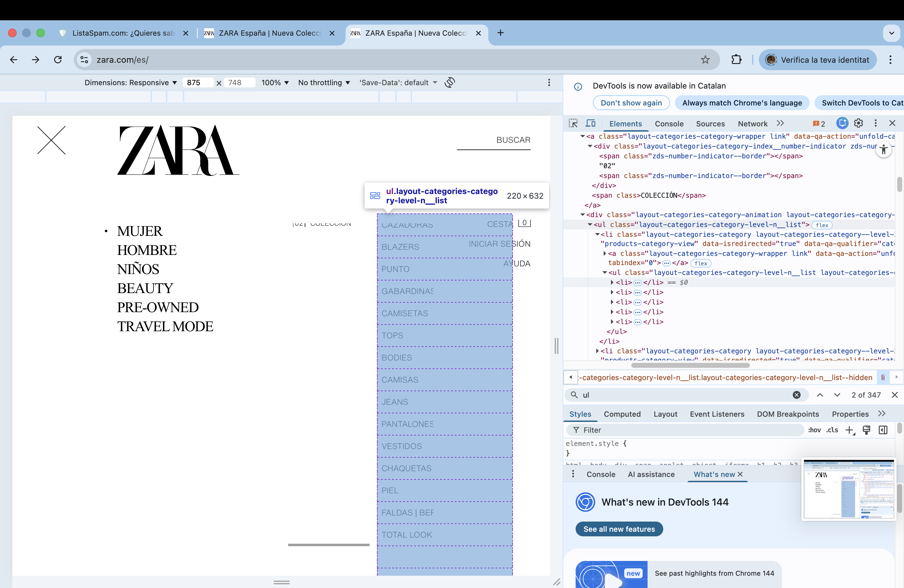
Task: Toggle computed styles sidebar icon
Action: (883, 430)
